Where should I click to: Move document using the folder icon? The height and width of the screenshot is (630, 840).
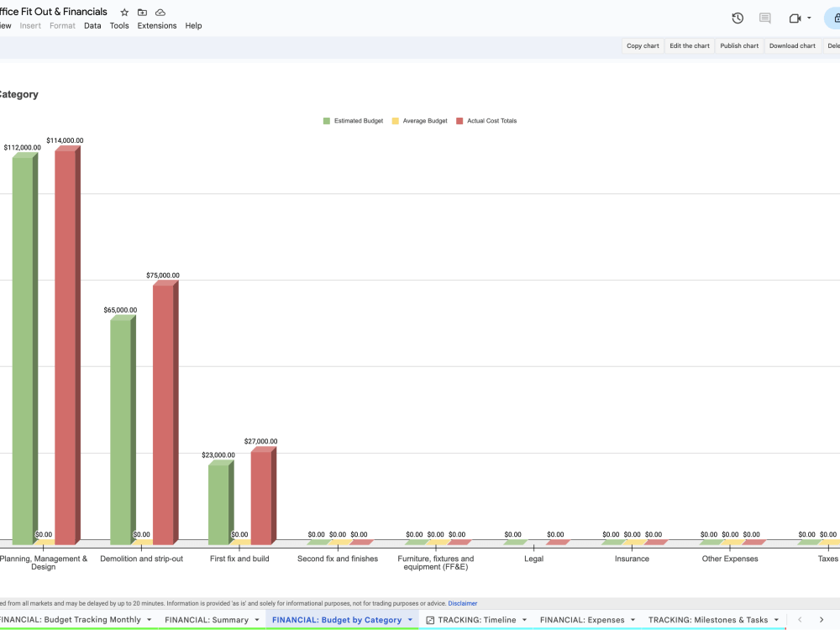point(142,13)
